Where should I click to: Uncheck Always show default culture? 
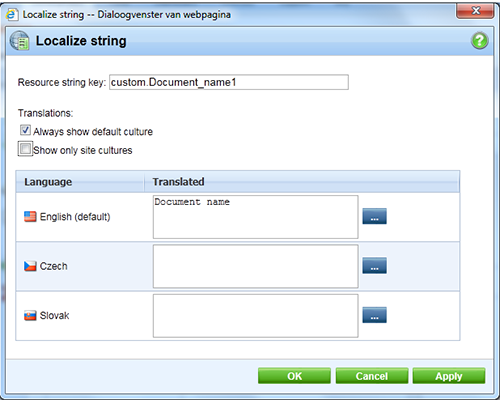(x=25, y=130)
